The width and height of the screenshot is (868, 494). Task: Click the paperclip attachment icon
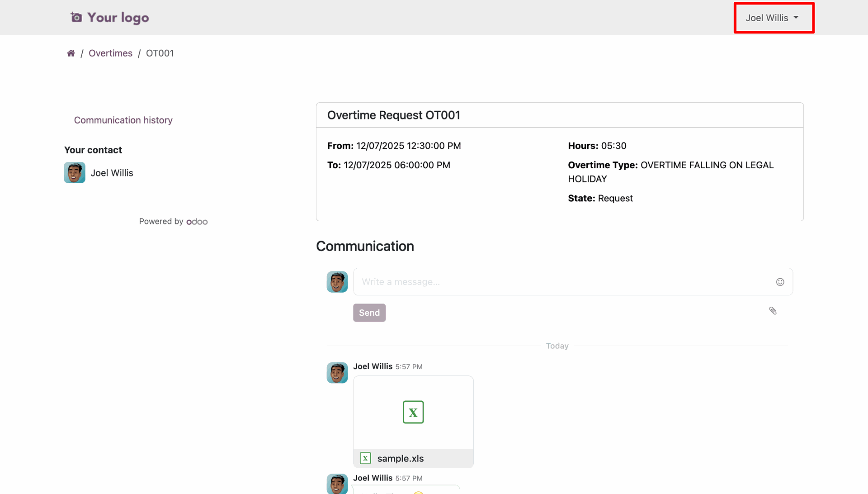click(773, 311)
